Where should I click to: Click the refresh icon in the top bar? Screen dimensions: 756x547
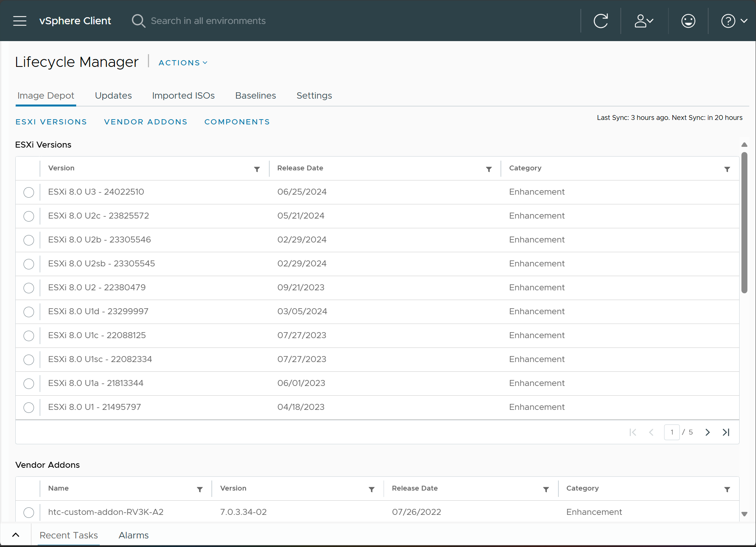pos(601,21)
